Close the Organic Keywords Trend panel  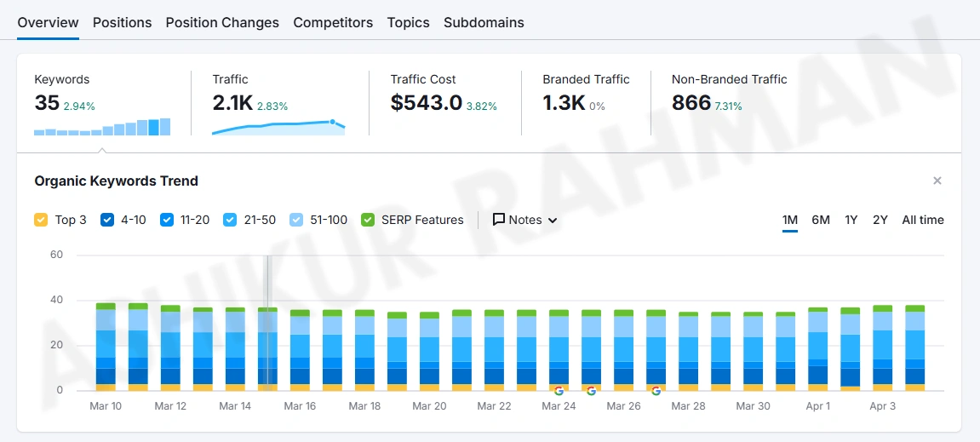click(x=937, y=181)
